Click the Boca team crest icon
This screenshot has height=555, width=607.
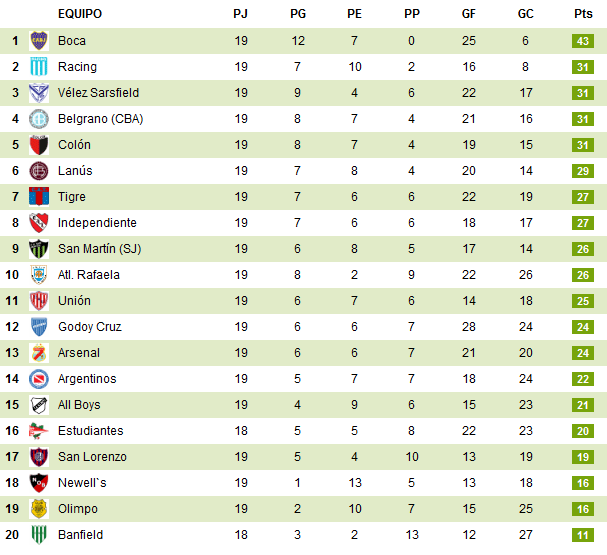pyautogui.click(x=40, y=41)
